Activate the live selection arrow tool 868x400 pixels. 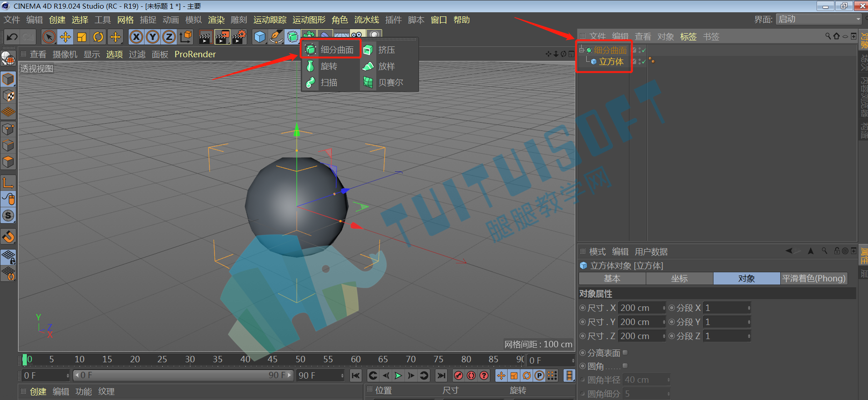[49, 37]
